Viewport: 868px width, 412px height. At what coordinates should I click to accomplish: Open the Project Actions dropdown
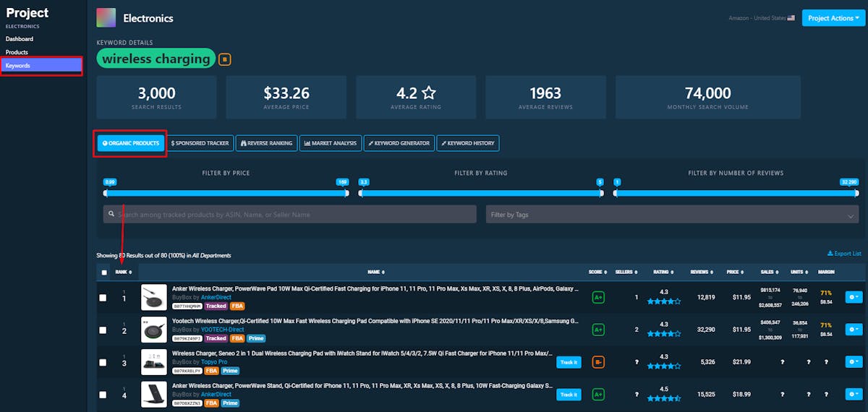pyautogui.click(x=834, y=18)
